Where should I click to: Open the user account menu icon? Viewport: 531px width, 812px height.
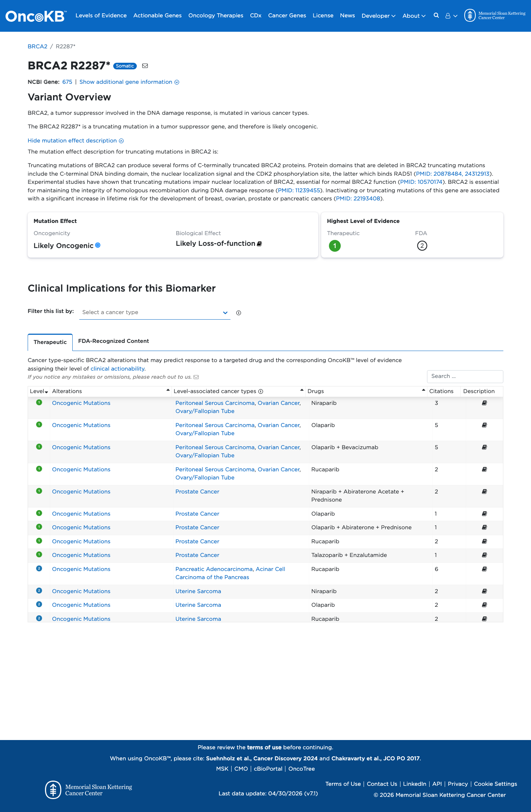click(451, 16)
